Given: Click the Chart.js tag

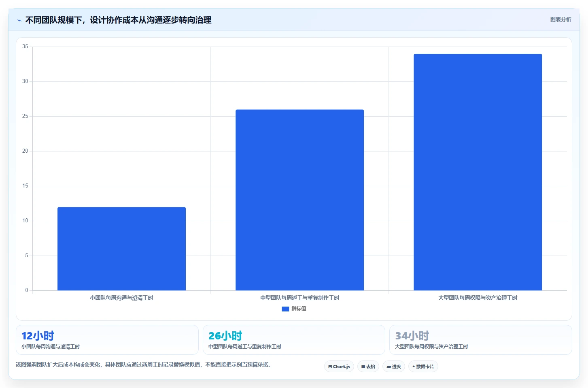Looking at the screenshot, I should point(339,367).
